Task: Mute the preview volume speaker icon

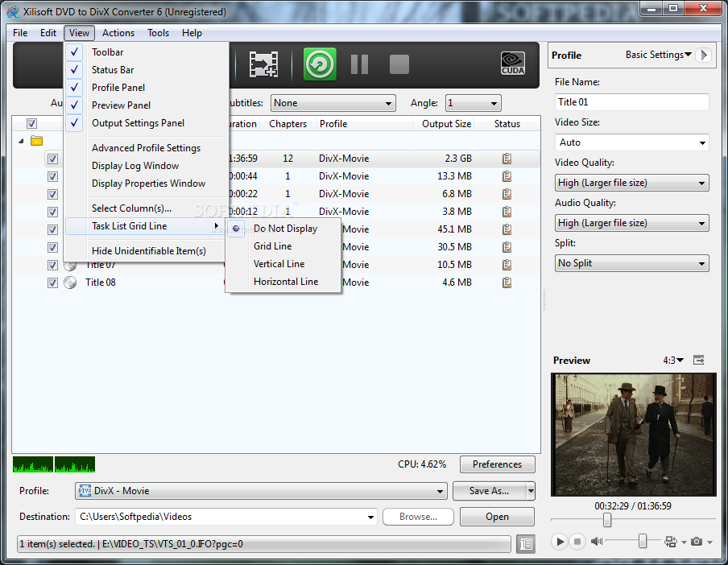Action: (597, 542)
